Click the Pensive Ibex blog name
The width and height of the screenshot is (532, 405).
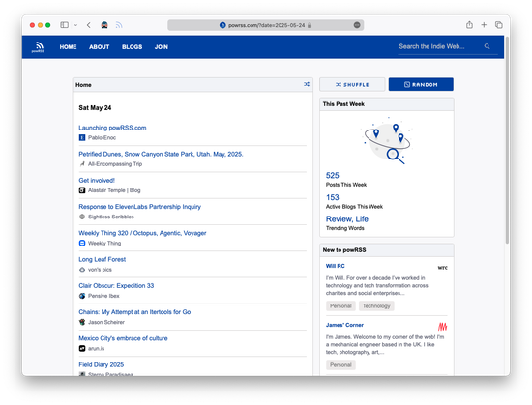103,296
